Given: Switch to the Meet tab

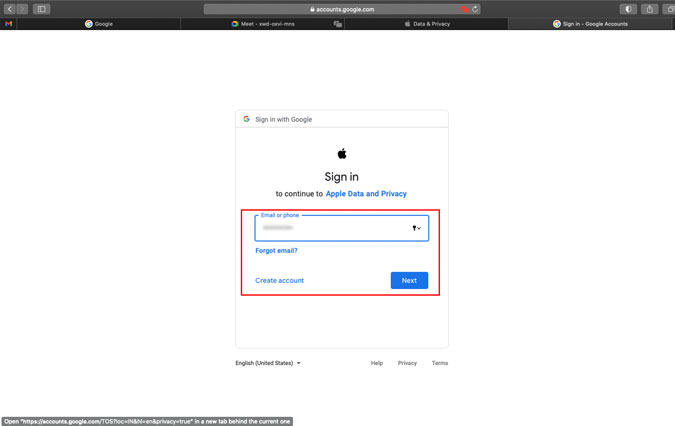Looking at the screenshot, I should point(263,24).
